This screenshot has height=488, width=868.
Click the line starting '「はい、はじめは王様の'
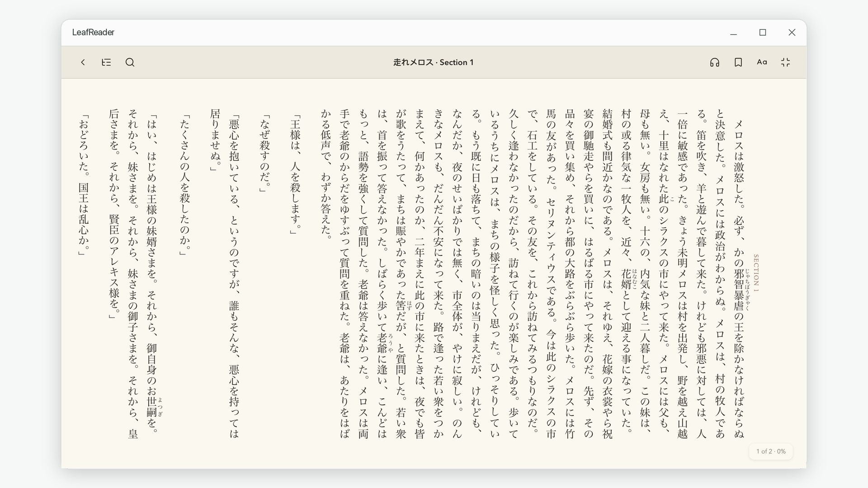(151, 274)
